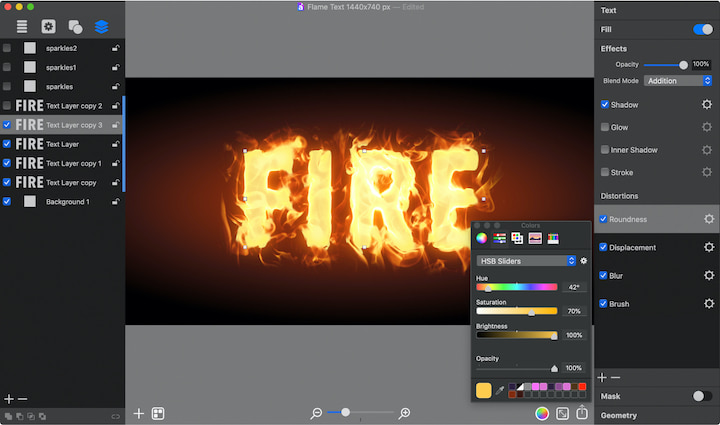Adjust the Brightness slider in Colors panel

(x=517, y=335)
